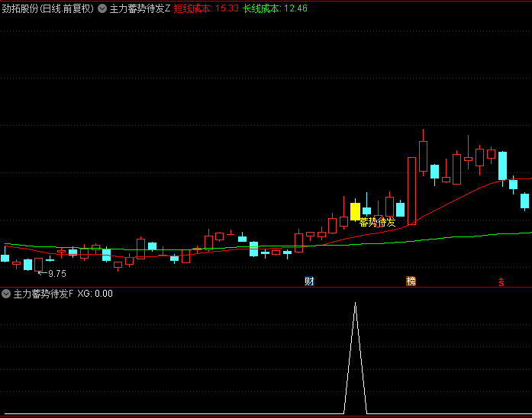Screen dimensions: 532x418
Task: Select the yellow highlighted candlestick
Action: 355,211
